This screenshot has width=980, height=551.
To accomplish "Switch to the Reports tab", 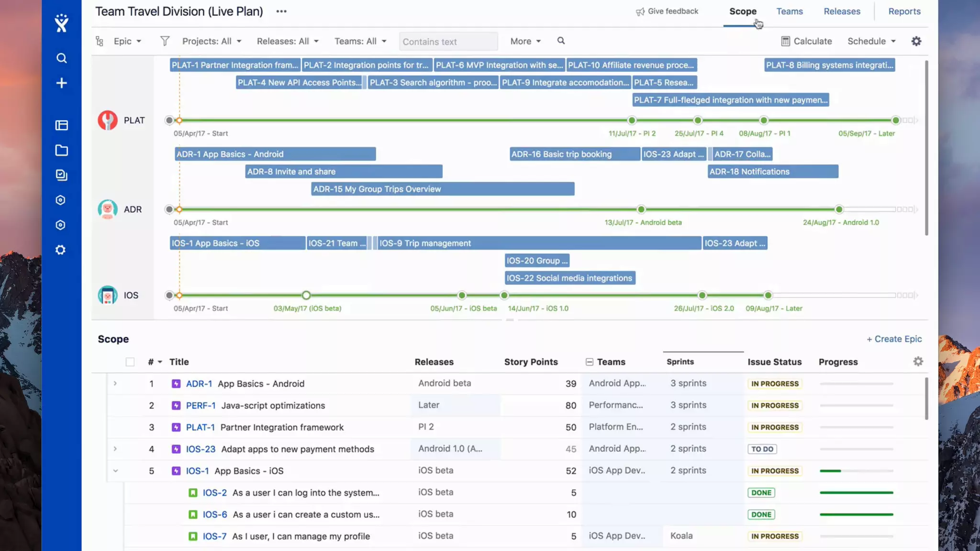I will [x=904, y=11].
